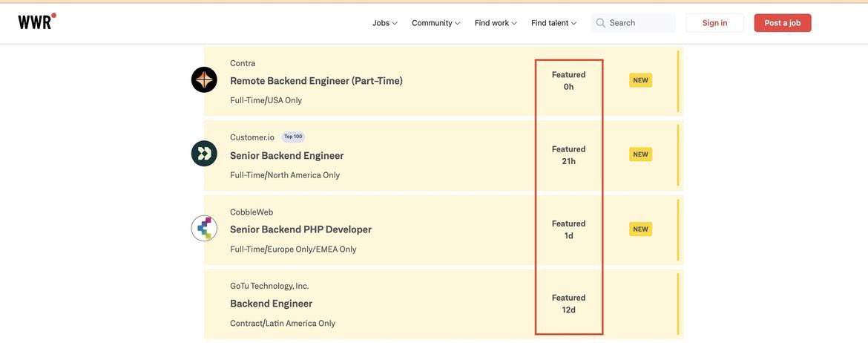Open the Find work dropdown
This screenshot has width=868, height=343.
click(496, 23)
